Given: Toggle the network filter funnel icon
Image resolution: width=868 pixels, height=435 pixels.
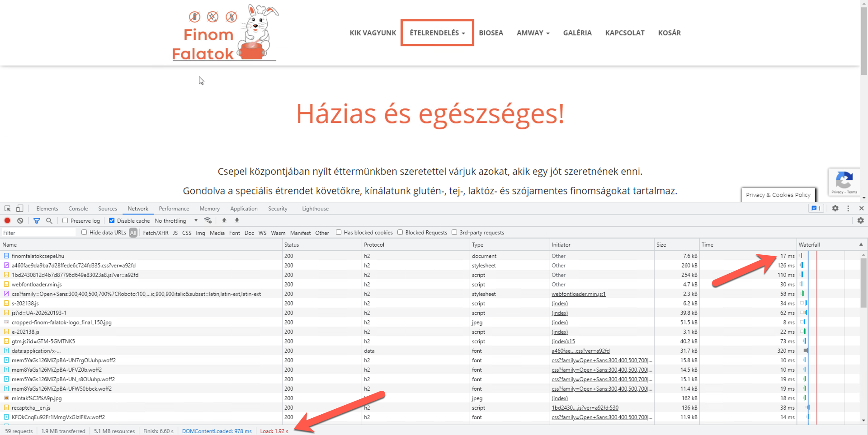Looking at the screenshot, I should point(37,220).
